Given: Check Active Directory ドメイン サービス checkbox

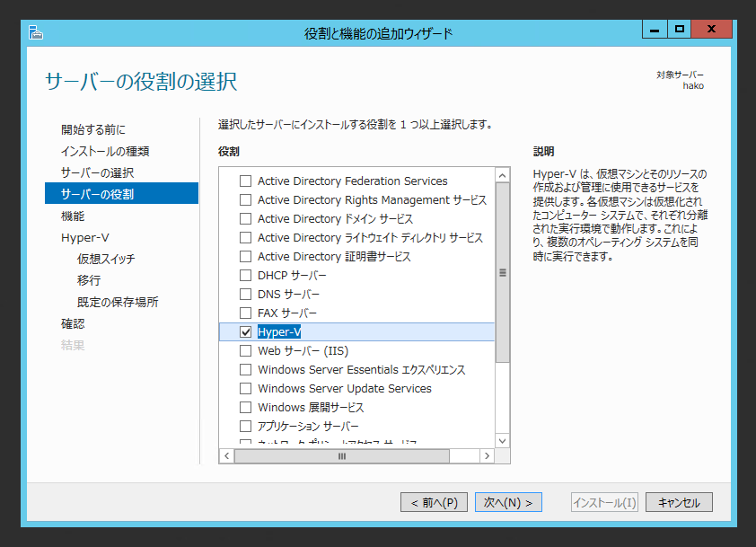Looking at the screenshot, I should [x=245, y=218].
